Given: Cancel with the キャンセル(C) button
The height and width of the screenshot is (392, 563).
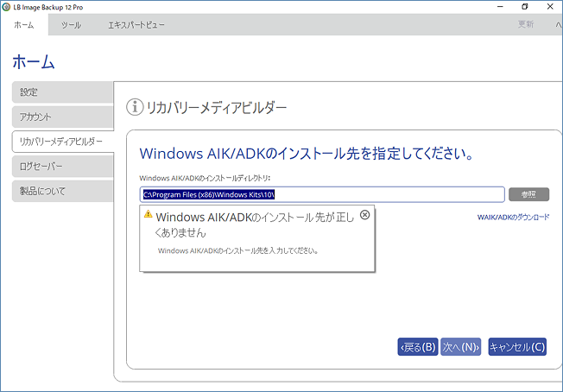Looking at the screenshot, I should 517,347.
